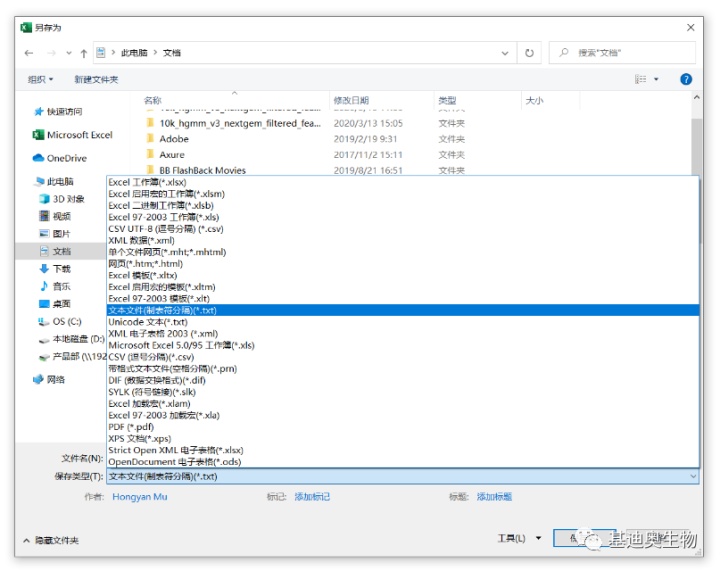Choose Excel 模板(*.xltx) format
The height and width of the screenshot is (571, 720).
click(x=403, y=276)
